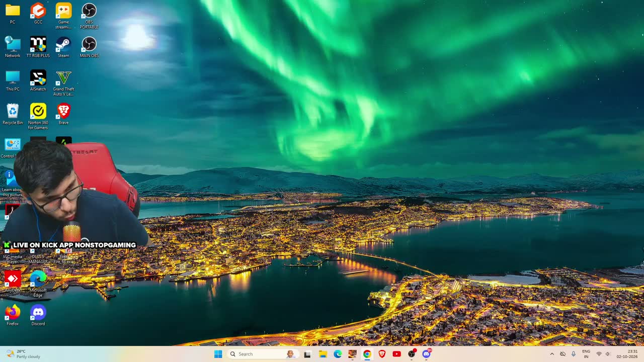Screen dimensions: 644x362
Task: Select the This PC desktop icon
Action: 13,80
